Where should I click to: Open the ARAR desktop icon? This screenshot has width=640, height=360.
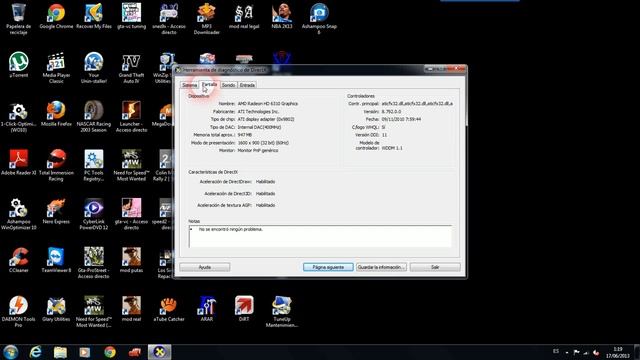click(207, 309)
